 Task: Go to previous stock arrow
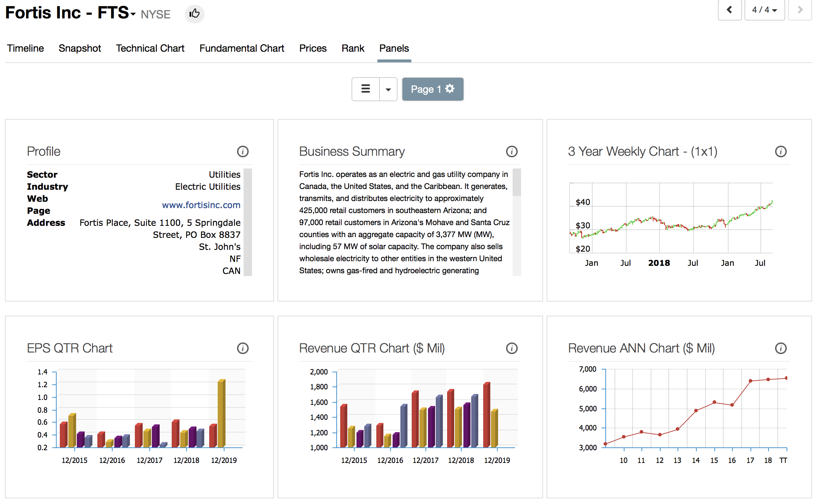coord(729,10)
